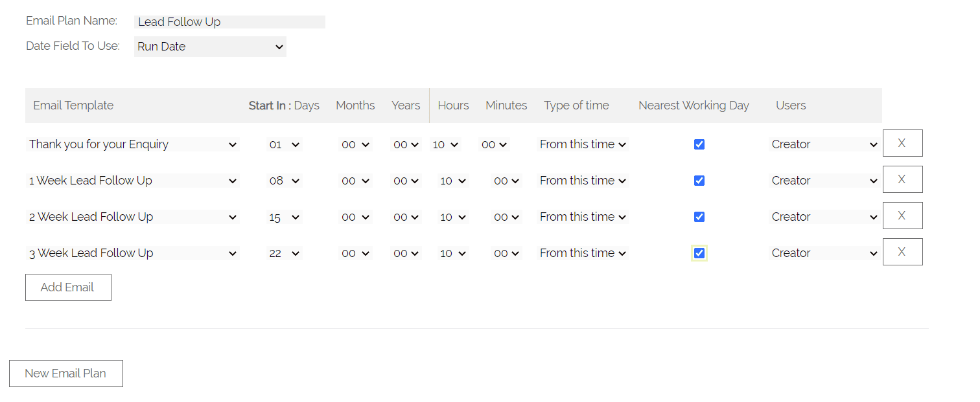This screenshot has height=402, width=980.
Task: Open Months dropdown for 2 Week follow up
Action: click(x=355, y=217)
